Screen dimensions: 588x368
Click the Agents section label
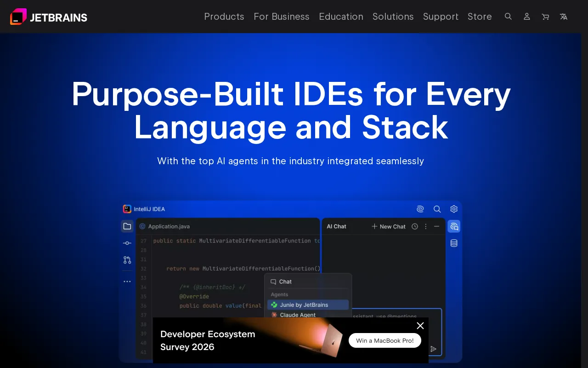point(279,294)
